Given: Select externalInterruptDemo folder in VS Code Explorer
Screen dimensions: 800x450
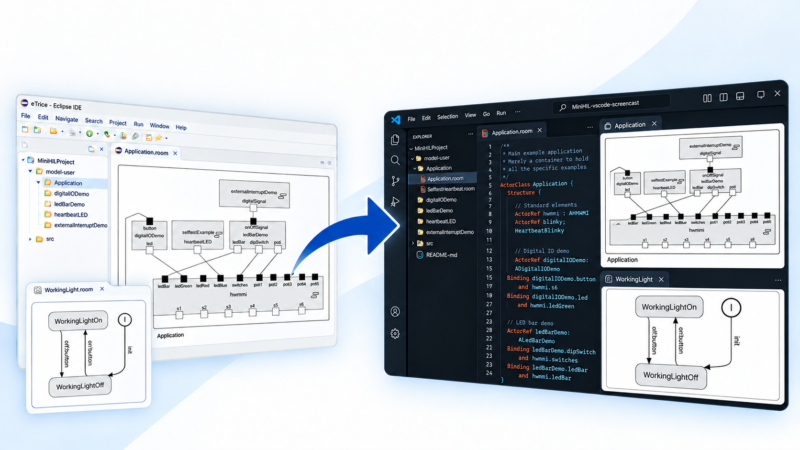Looking at the screenshot, I should point(445,232).
